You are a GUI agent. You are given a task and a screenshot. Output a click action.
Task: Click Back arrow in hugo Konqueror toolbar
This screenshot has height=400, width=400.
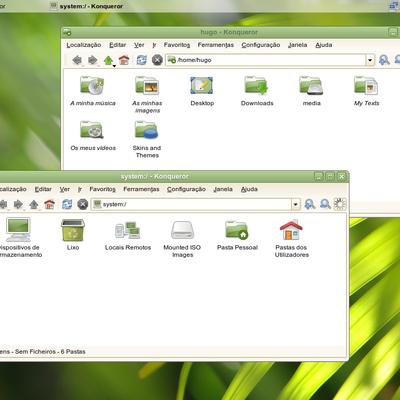pyautogui.click(x=77, y=60)
